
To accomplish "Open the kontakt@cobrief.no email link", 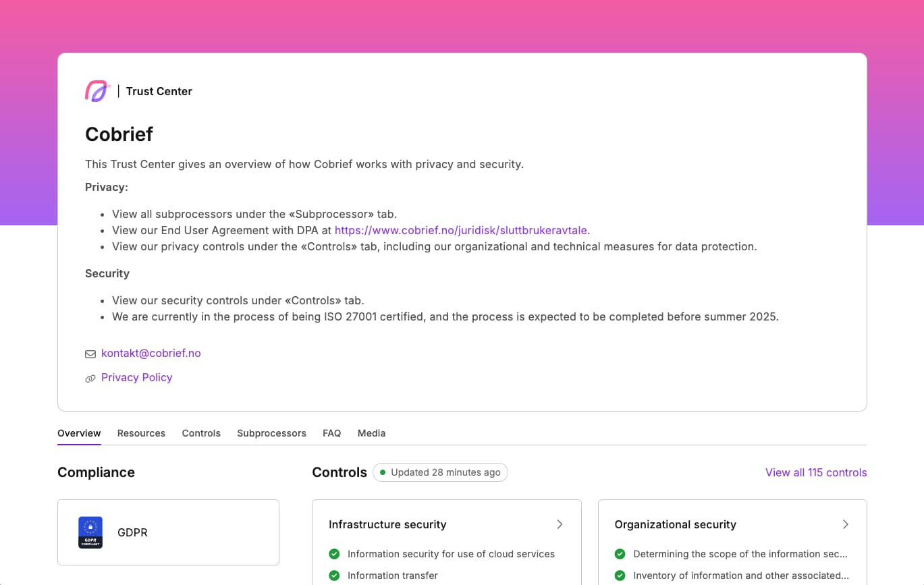I will click(151, 353).
